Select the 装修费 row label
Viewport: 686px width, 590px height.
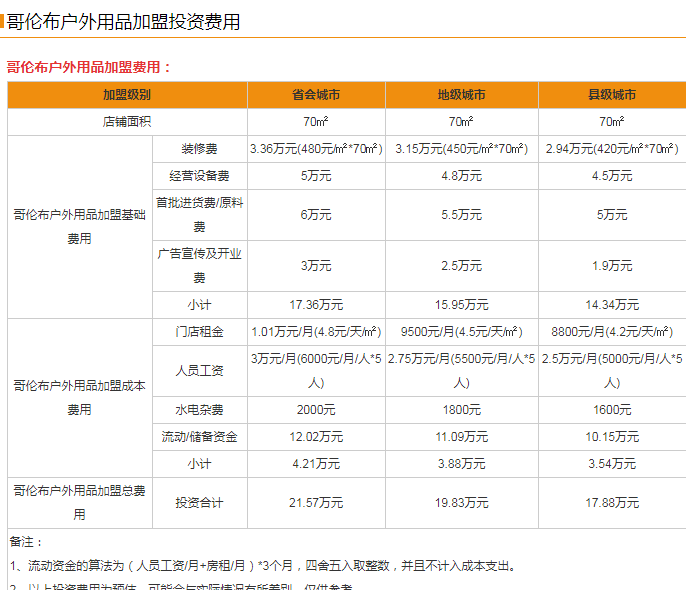click(x=200, y=149)
